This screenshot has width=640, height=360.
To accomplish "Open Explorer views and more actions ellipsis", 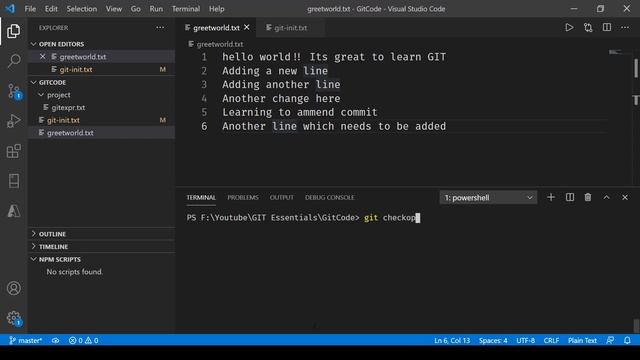I will [x=160, y=28].
